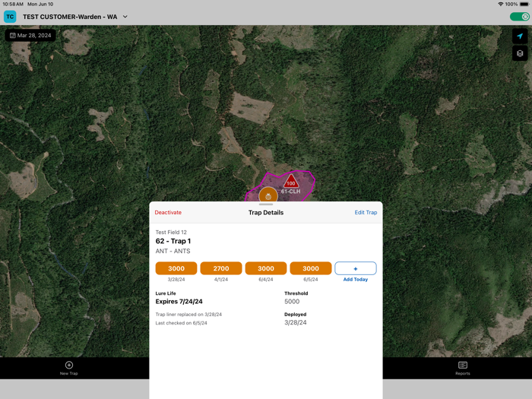
Task: Open the Mar 28, 2024 date picker
Action: click(30, 35)
